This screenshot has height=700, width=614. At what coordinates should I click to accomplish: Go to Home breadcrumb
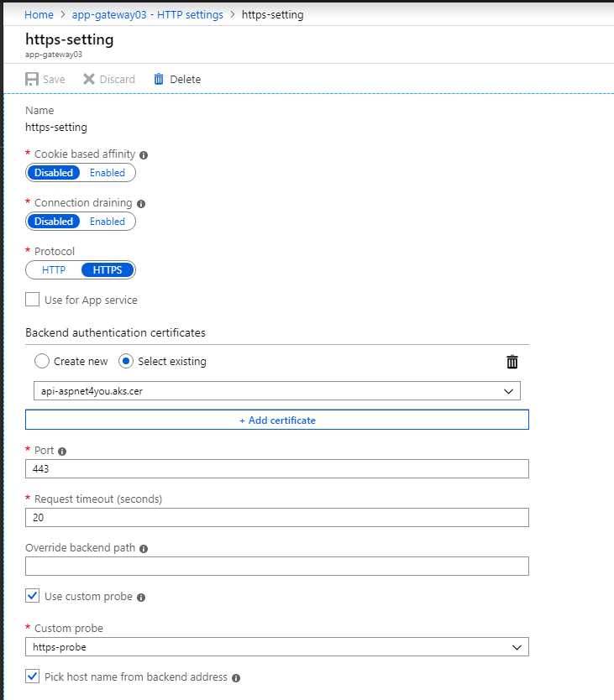point(39,15)
